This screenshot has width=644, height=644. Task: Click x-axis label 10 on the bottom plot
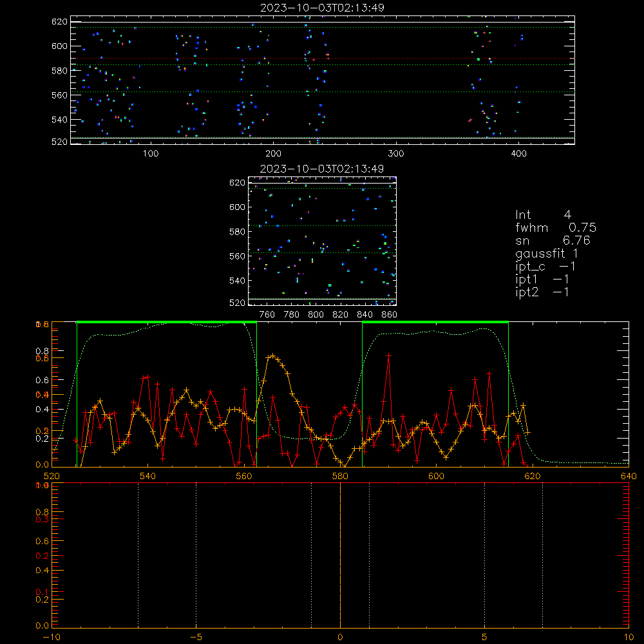tap(629, 637)
